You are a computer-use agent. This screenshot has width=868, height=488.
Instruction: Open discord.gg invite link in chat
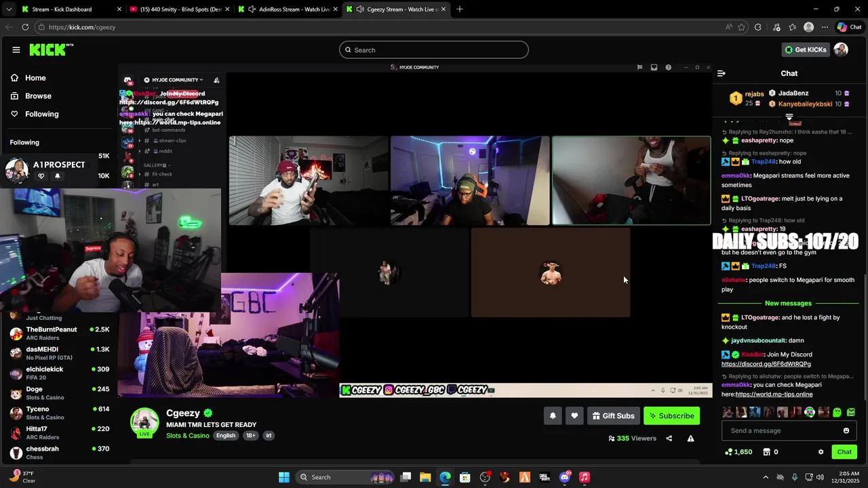(x=766, y=364)
